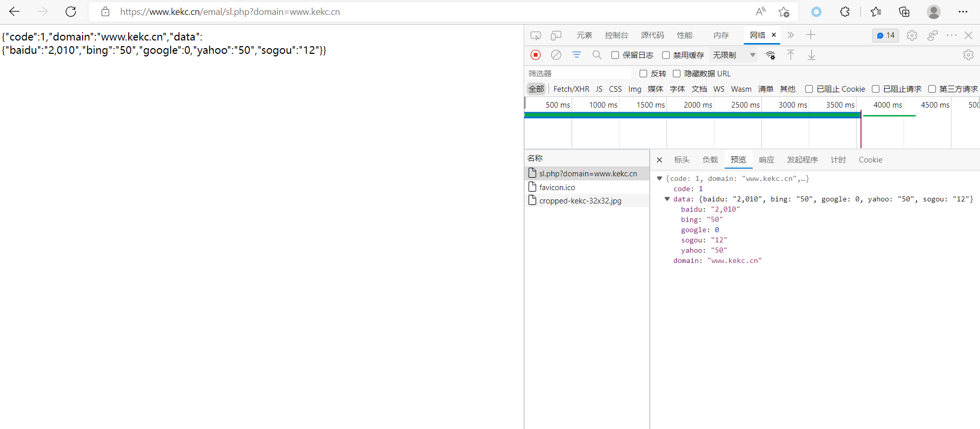This screenshot has width=980, height=429.
Task: Enable the 保留日志 checkbox
Action: coord(615,55)
